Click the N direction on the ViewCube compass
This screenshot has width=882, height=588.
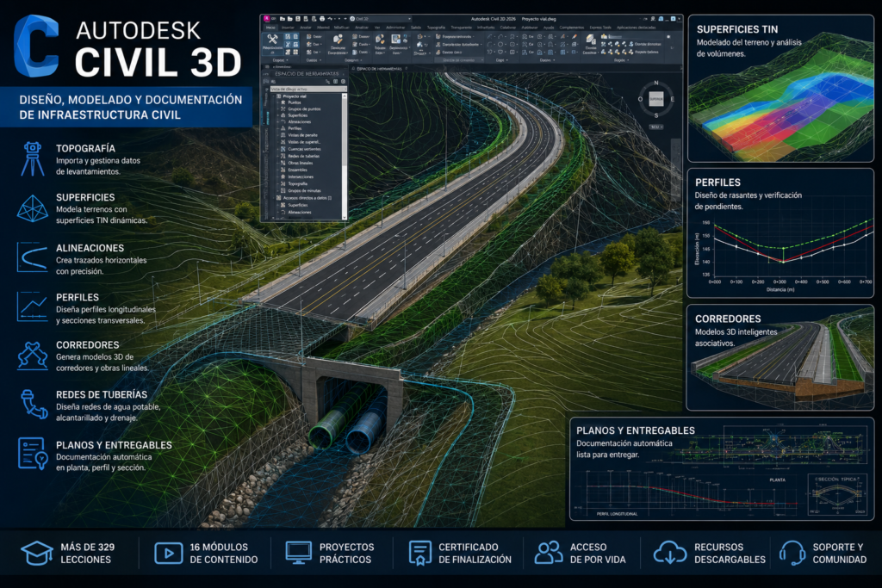tap(655, 83)
